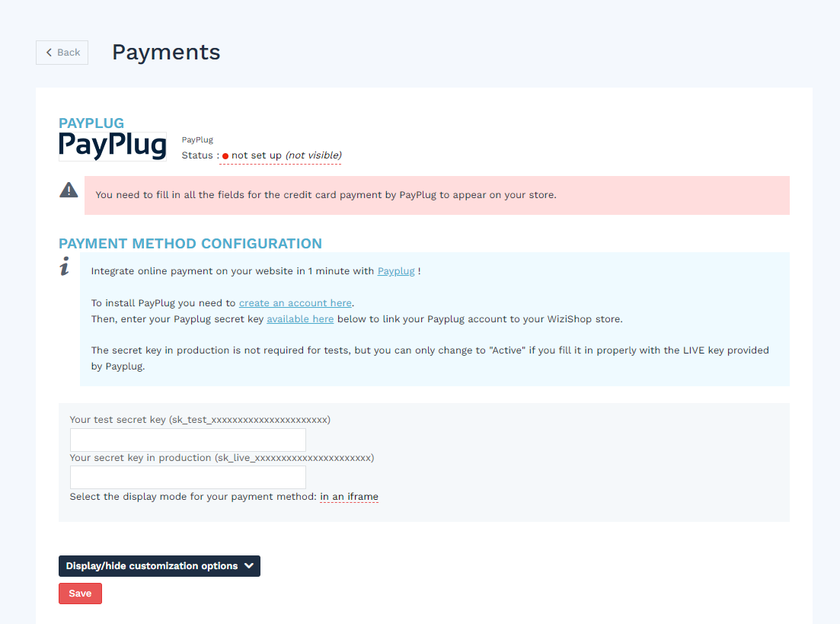
Task: Click the red Save button
Action: pyautogui.click(x=81, y=594)
